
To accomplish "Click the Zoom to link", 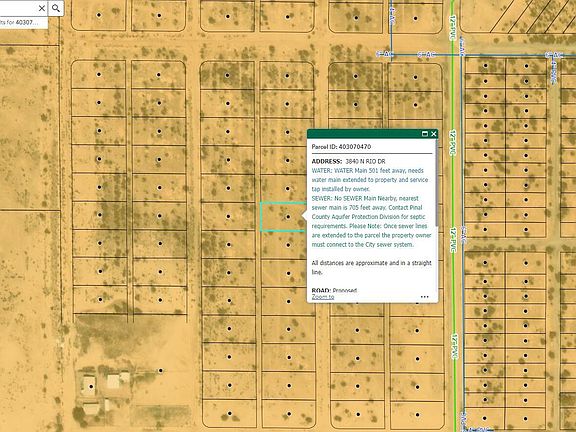I will 323,297.
